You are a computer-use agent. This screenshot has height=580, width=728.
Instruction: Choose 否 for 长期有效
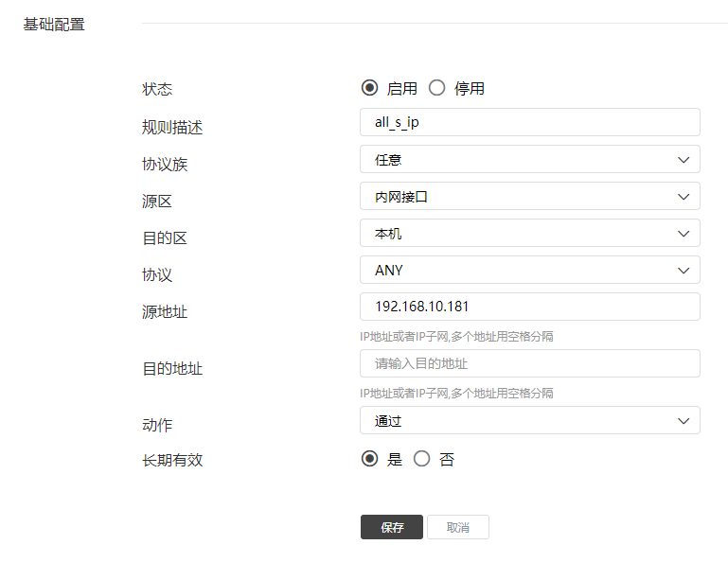[422, 459]
